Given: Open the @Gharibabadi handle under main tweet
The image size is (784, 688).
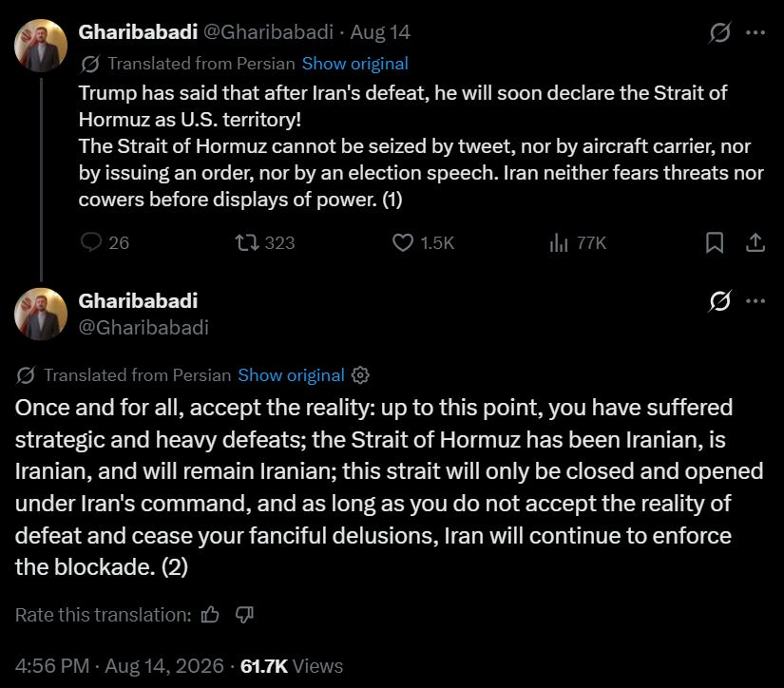Looking at the screenshot, I should 143,328.
